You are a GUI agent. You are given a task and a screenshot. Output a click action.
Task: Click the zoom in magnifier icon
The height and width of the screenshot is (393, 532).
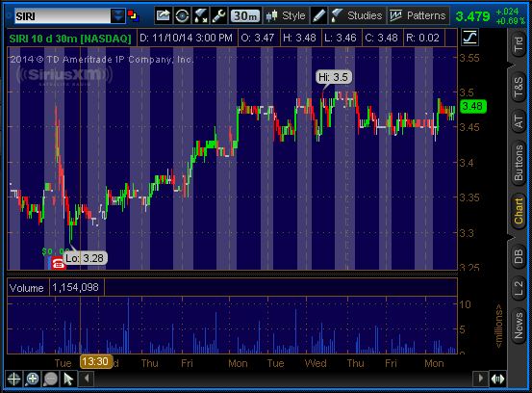[x=33, y=379]
